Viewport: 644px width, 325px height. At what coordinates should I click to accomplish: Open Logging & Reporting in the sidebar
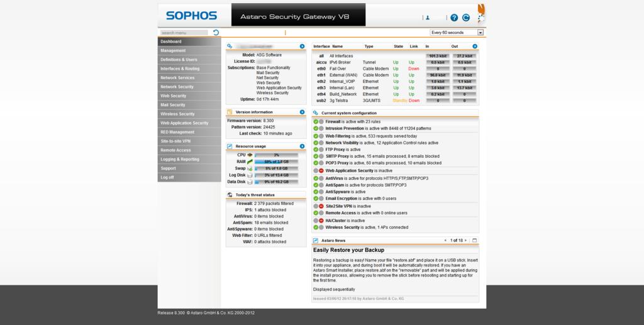pyautogui.click(x=189, y=159)
